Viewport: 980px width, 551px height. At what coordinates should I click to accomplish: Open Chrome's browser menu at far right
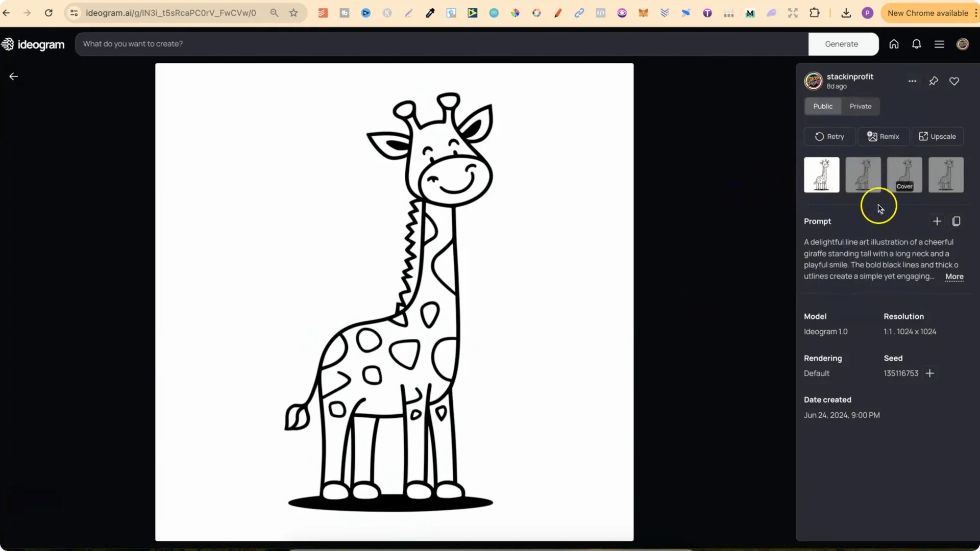[x=975, y=13]
